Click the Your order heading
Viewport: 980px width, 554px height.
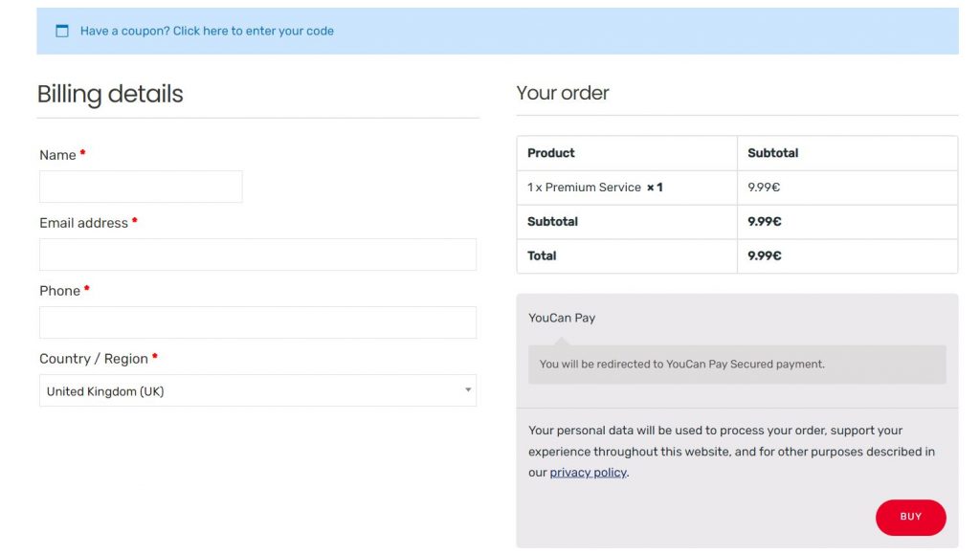563,93
